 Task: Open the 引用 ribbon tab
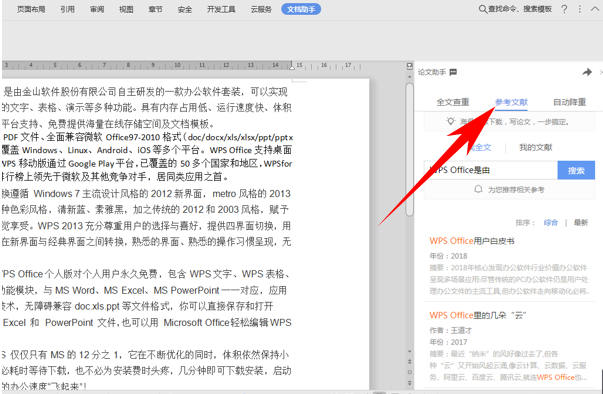68,9
